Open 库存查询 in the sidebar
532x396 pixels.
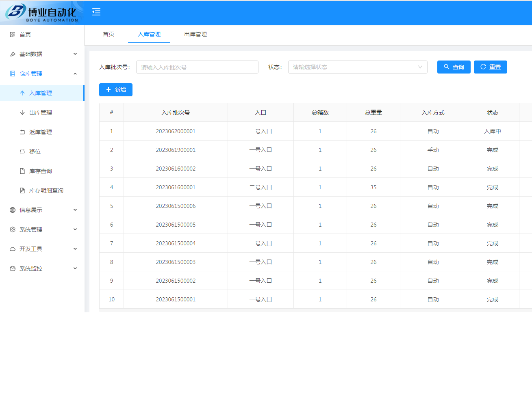coord(42,171)
